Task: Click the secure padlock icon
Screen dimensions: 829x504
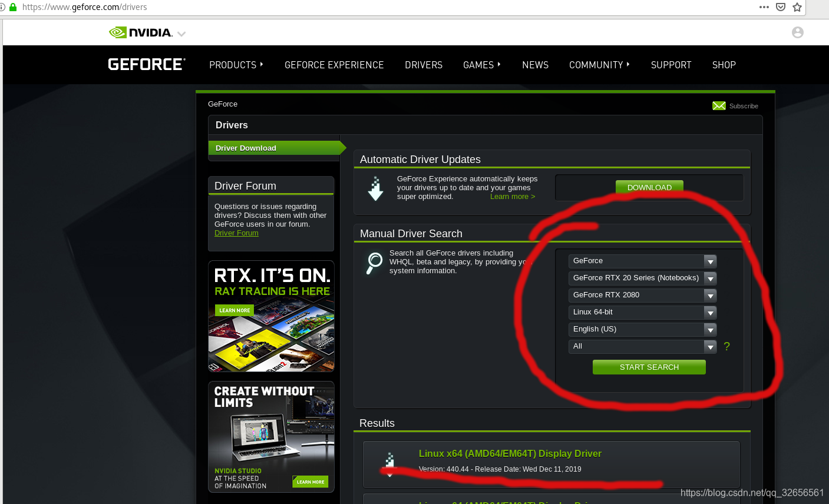Action: 13,7
